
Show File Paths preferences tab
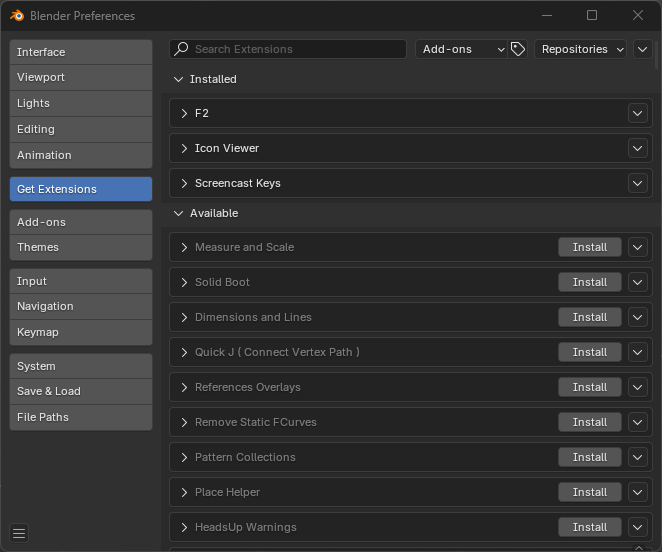click(81, 417)
